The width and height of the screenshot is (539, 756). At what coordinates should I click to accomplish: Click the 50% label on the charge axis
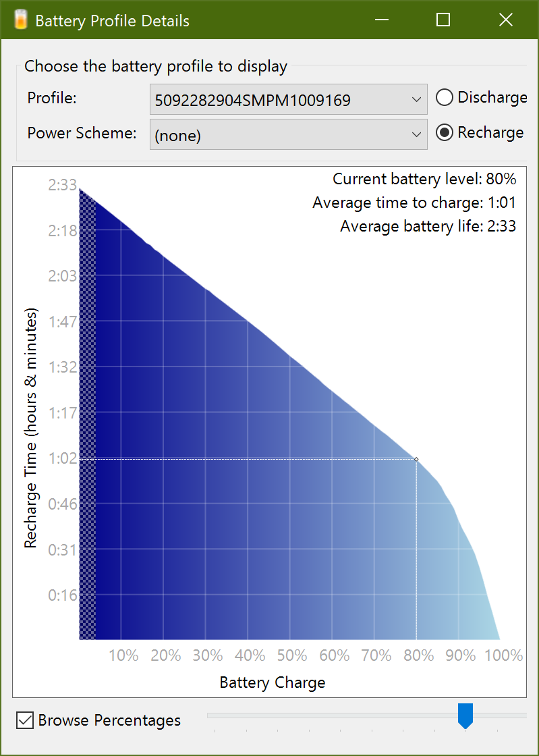pos(292,655)
